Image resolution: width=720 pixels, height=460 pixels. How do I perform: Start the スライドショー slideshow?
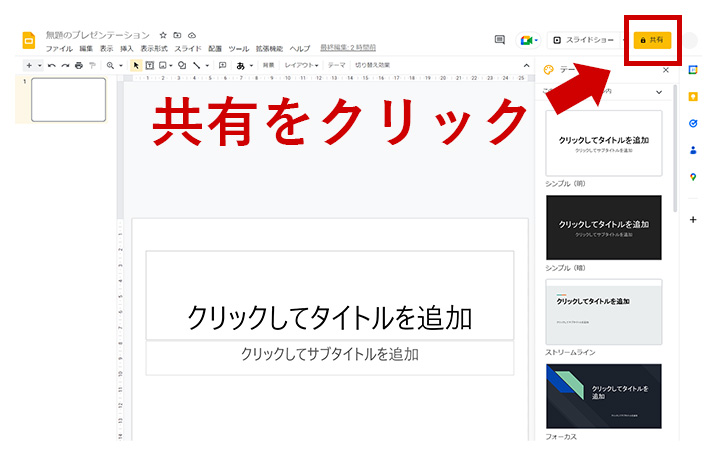click(x=583, y=40)
